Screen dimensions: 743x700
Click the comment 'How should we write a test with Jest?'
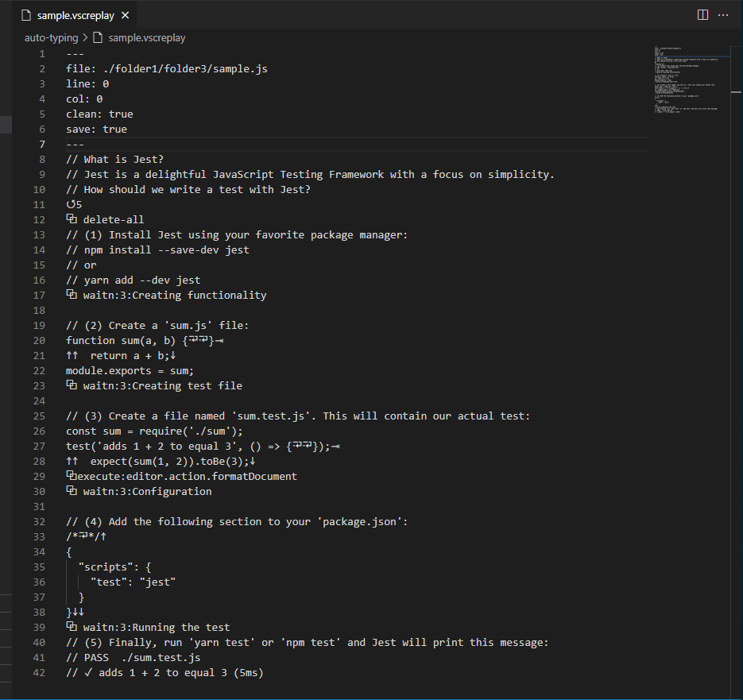click(197, 190)
